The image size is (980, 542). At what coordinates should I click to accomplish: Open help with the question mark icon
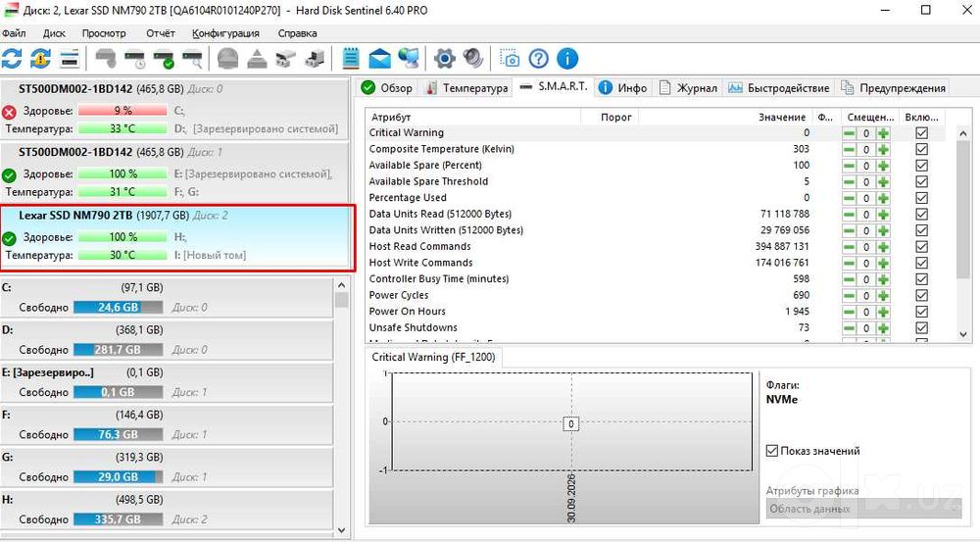(538, 59)
